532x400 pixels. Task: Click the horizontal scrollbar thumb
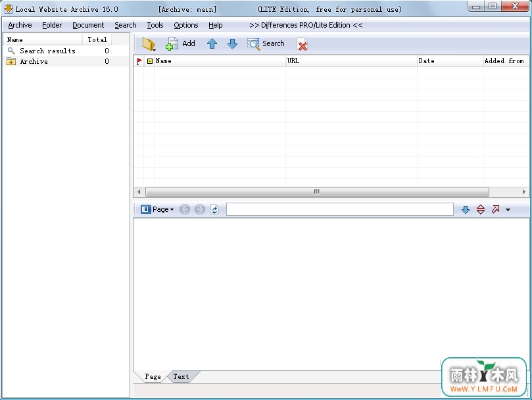click(x=317, y=192)
